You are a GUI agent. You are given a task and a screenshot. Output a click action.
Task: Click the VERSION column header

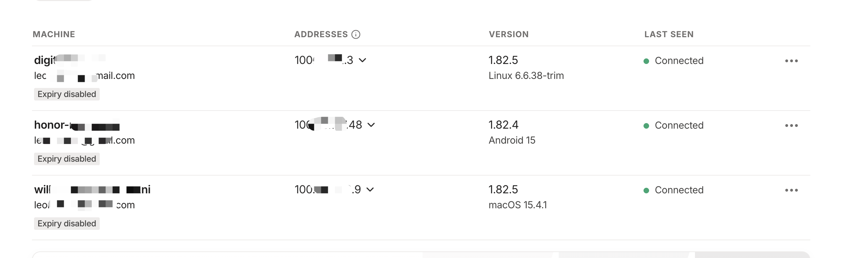pyautogui.click(x=509, y=34)
